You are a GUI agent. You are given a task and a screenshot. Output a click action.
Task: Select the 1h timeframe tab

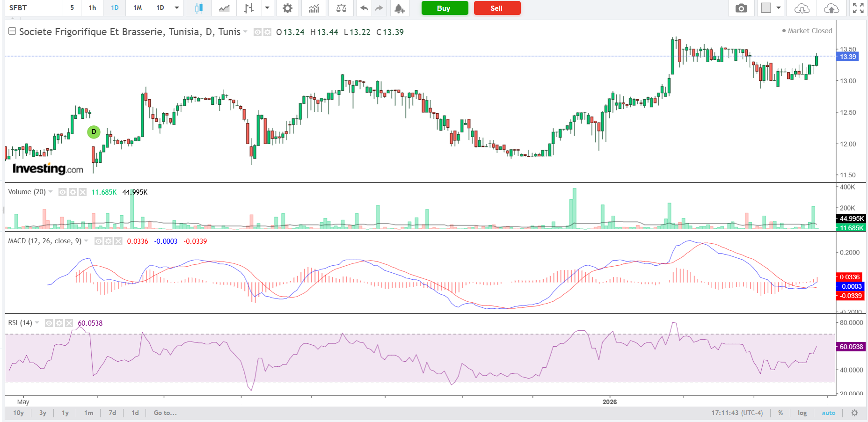[x=92, y=8]
